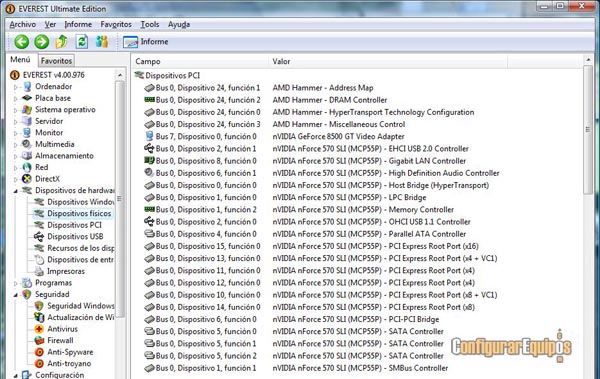Select the Programas tree item
Viewport: 600px width, 379px height.
tap(53, 283)
